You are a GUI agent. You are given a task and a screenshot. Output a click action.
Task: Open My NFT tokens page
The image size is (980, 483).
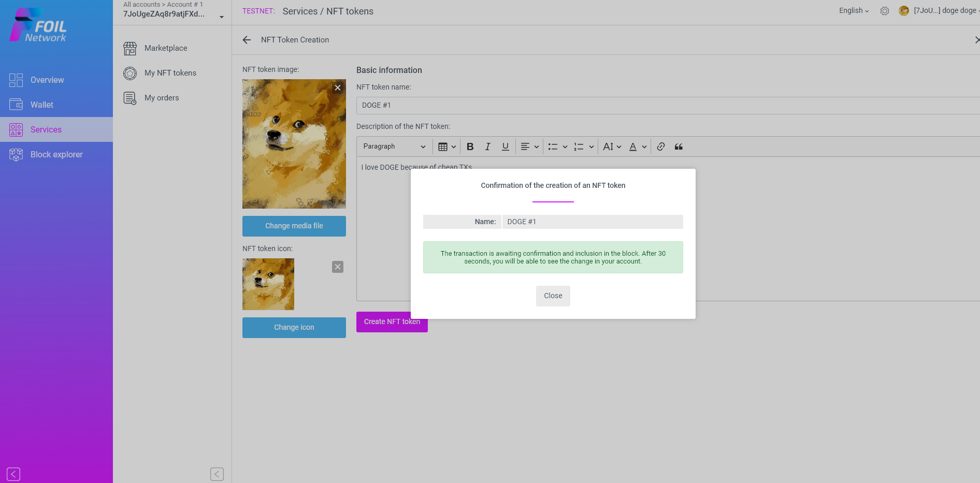point(170,73)
